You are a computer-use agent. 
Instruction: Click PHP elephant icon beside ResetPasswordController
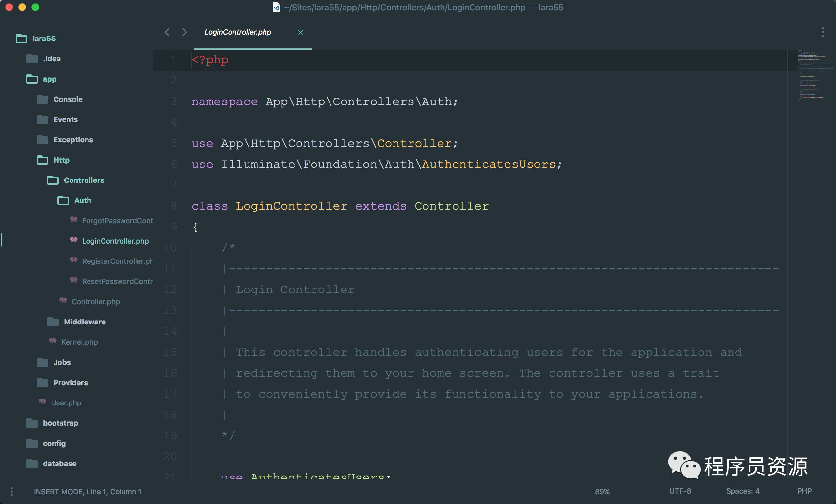pyautogui.click(x=73, y=280)
